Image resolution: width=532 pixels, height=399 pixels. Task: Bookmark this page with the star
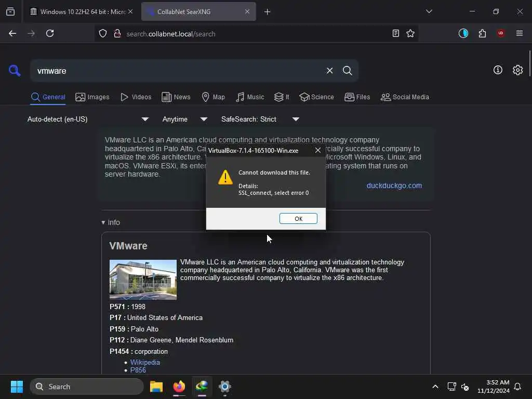click(410, 33)
